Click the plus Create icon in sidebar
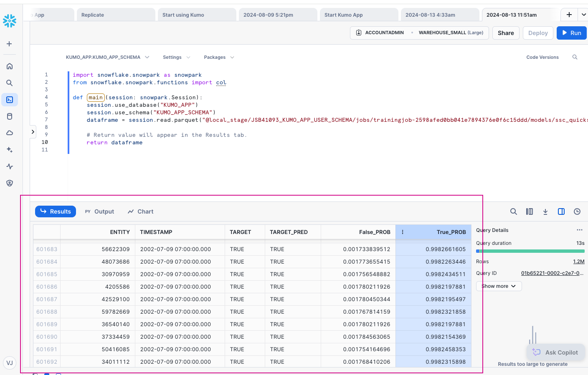This screenshot has width=588, height=375. (x=9, y=44)
